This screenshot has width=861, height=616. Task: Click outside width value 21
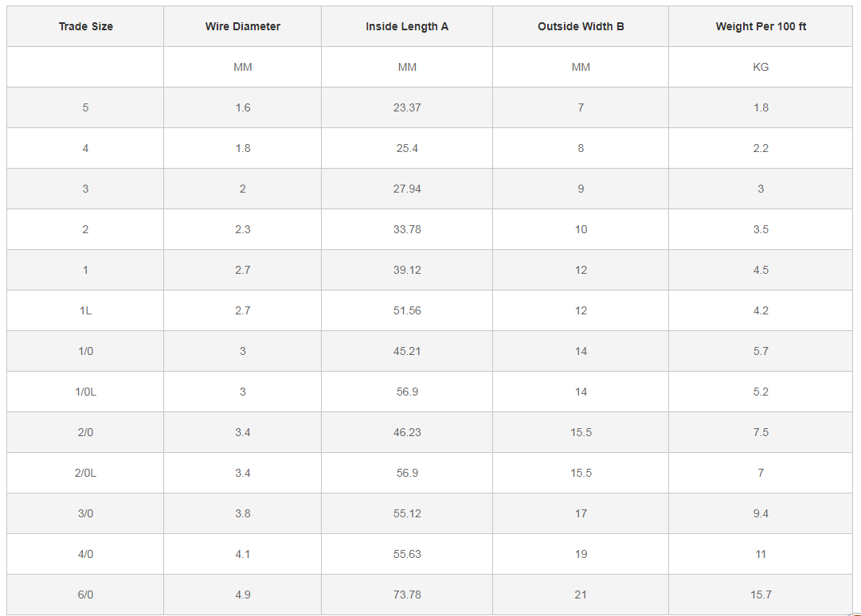(581, 595)
